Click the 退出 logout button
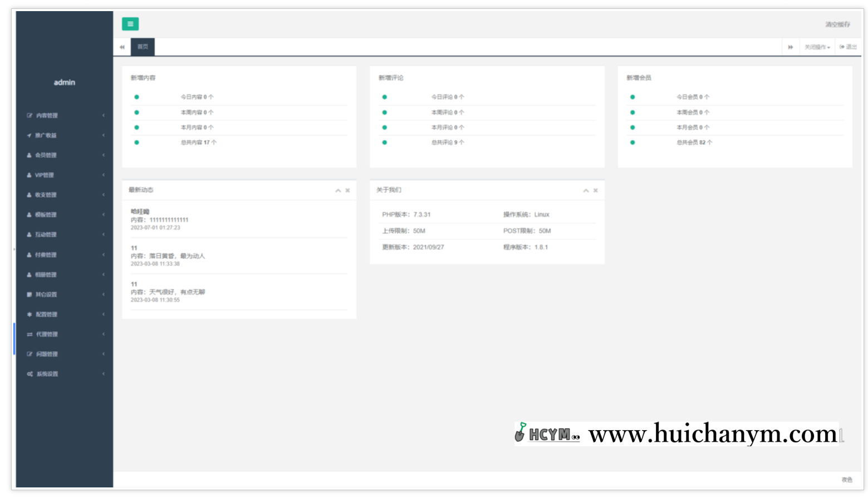868x503 pixels. 848,47
